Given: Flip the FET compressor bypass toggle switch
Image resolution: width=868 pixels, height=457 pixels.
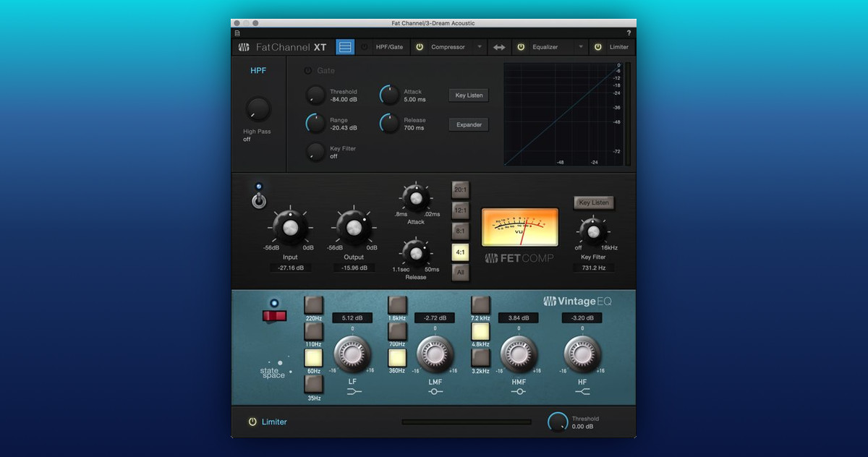Looking at the screenshot, I should [259, 200].
